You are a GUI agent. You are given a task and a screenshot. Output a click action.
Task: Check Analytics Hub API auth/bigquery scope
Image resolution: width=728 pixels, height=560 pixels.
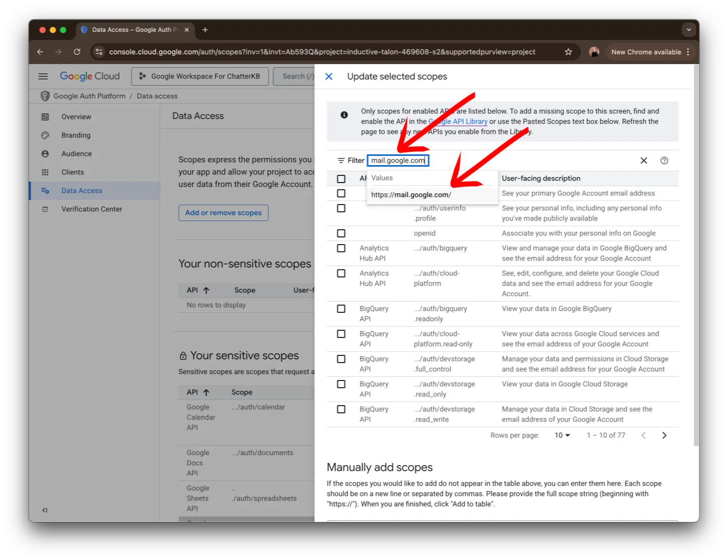341,248
